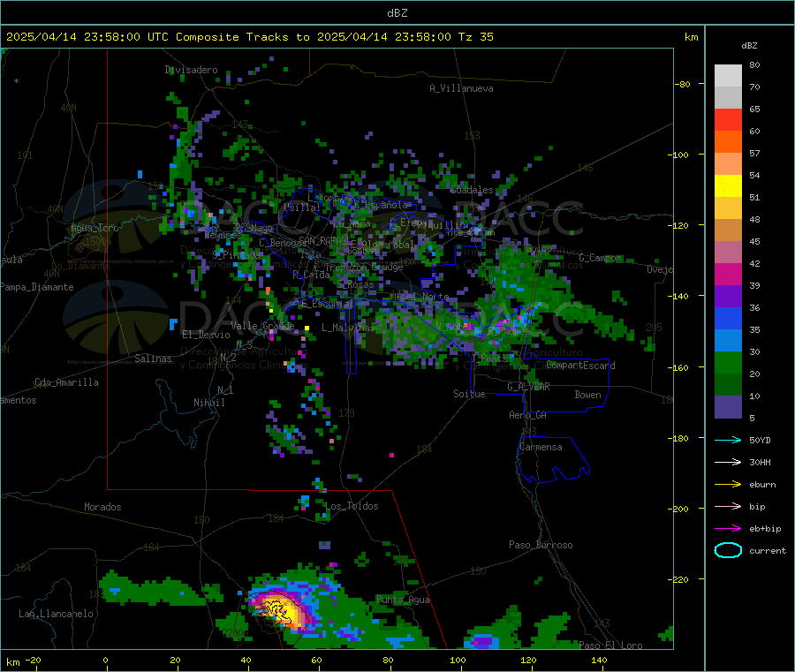Click the yellow 51 dBZ color swatch
795x672 pixels.
pos(728,186)
